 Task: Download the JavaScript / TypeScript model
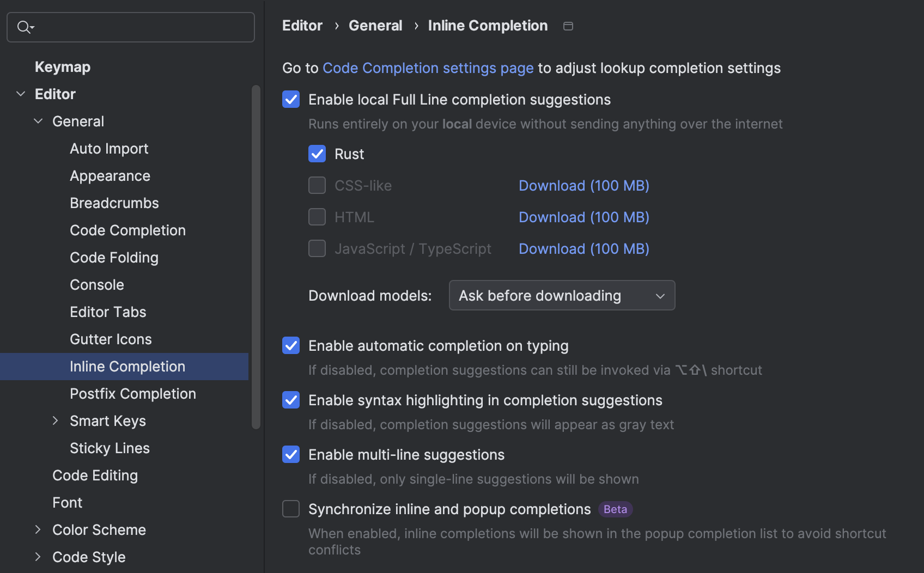(x=583, y=249)
